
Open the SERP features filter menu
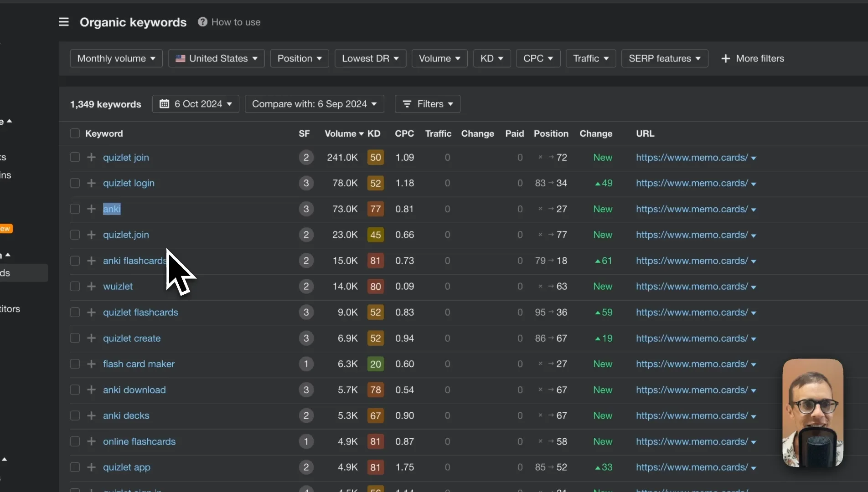665,58
